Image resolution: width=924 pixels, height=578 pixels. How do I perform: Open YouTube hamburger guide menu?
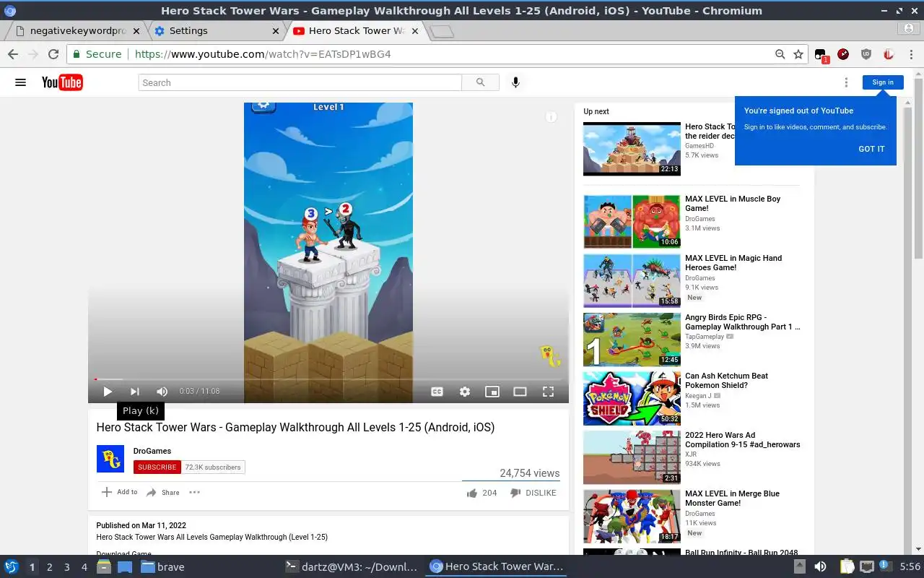20,82
